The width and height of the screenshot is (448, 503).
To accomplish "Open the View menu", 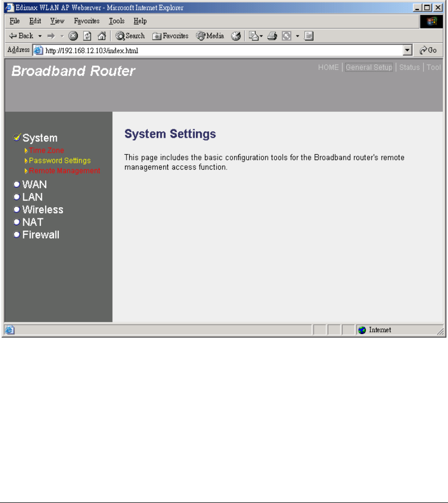I will click(57, 21).
